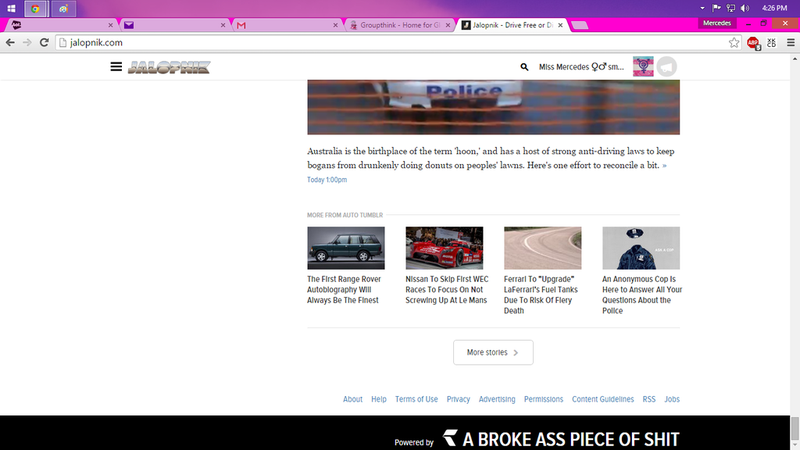Open a new browser tab
This screenshot has width=800, height=450.
580,25
